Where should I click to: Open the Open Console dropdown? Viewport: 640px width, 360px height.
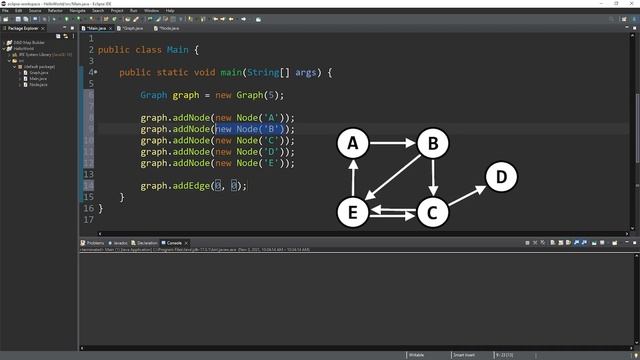point(615,243)
